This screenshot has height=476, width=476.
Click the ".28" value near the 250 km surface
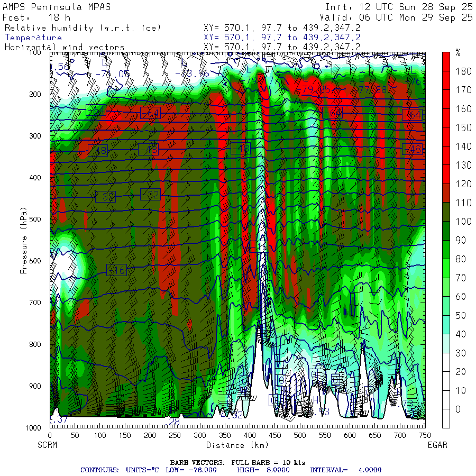click(x=173, y=422)
